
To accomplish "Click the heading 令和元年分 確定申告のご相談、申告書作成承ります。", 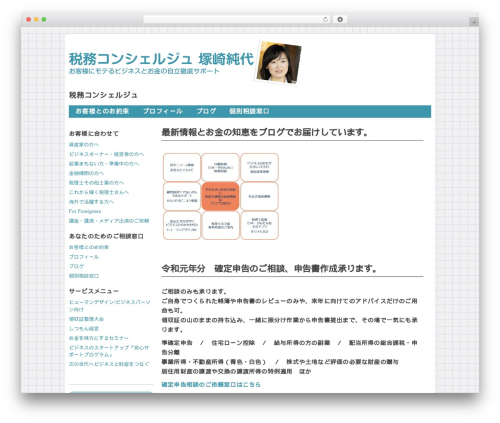I will click(269, 269).
